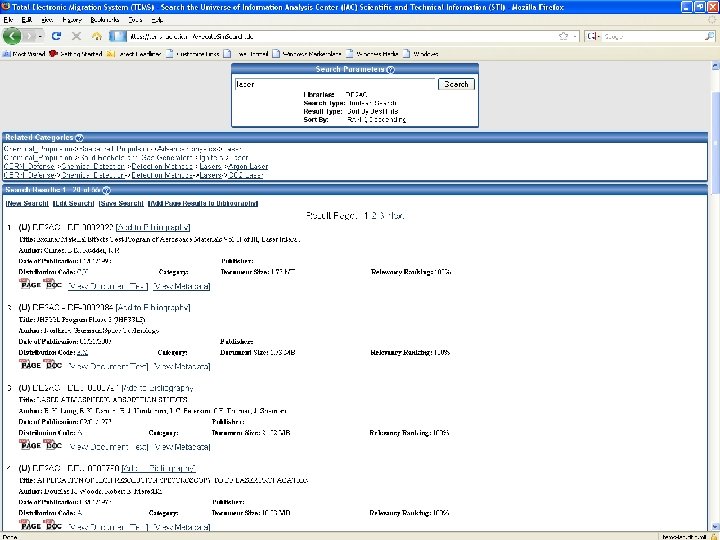Screen dimensions: 720x540
Task: Click the page scrollbar down arrow
Action: click(x=715, y=527)
